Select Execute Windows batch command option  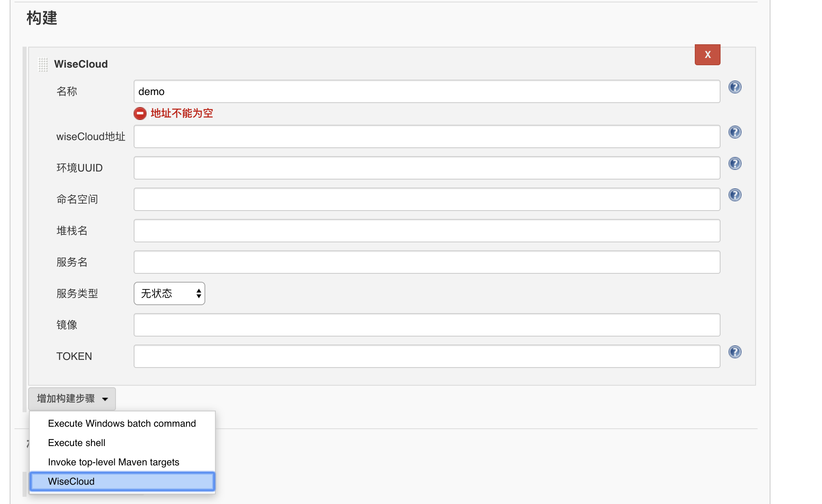point(122,423)
